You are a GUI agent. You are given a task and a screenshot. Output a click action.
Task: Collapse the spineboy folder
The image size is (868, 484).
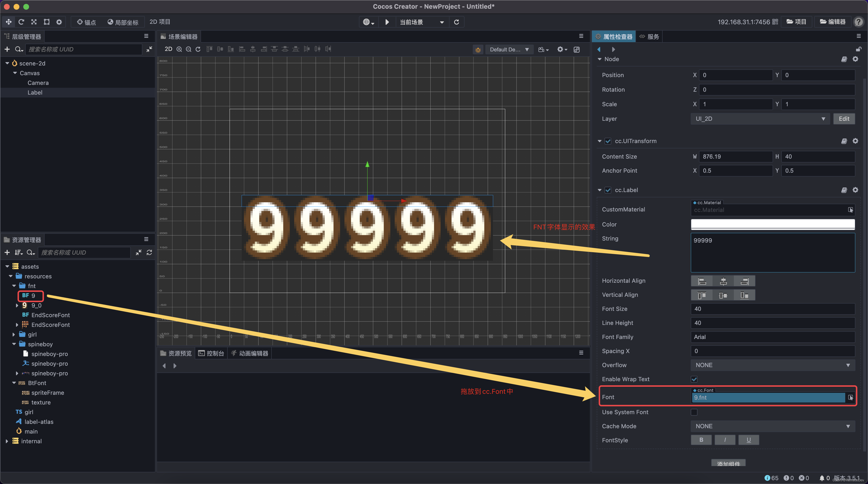click(x=14, y=344)
